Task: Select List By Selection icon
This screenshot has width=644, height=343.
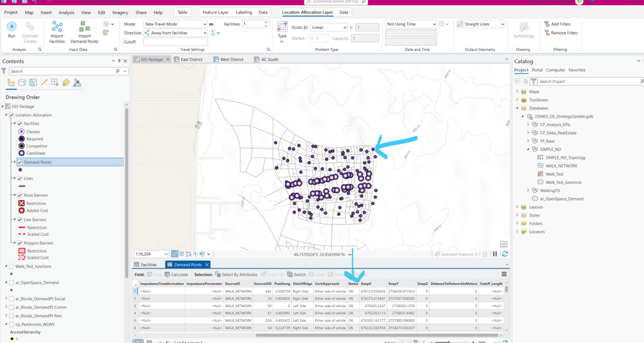Action: coord(34,83)
